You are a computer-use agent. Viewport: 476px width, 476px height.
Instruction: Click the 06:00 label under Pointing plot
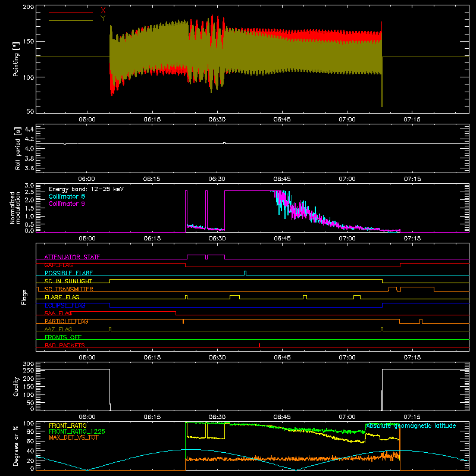point(87,120)
